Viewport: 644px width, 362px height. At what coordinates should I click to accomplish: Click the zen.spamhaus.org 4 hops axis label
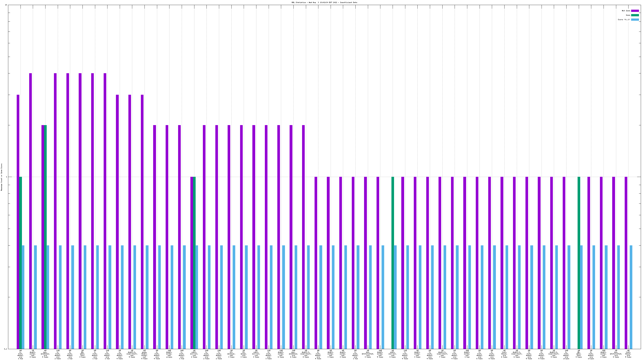[x=45, y=354]
